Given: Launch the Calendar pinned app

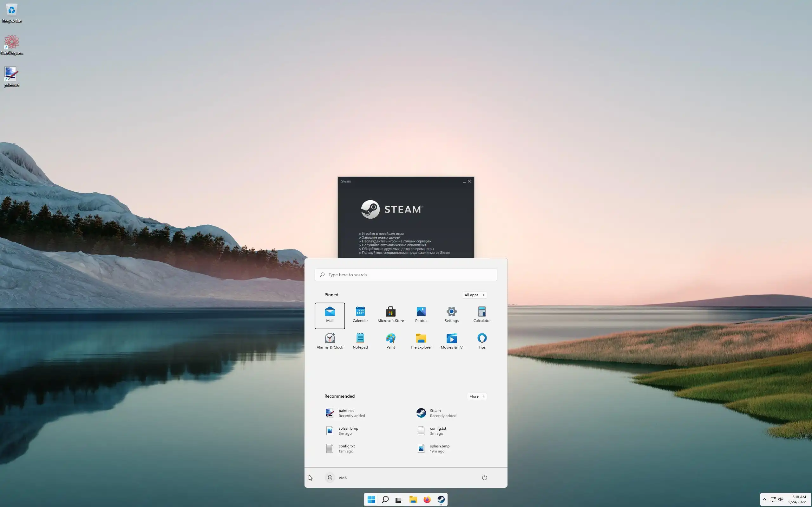Looking at the screenshot, I should 360,315.
